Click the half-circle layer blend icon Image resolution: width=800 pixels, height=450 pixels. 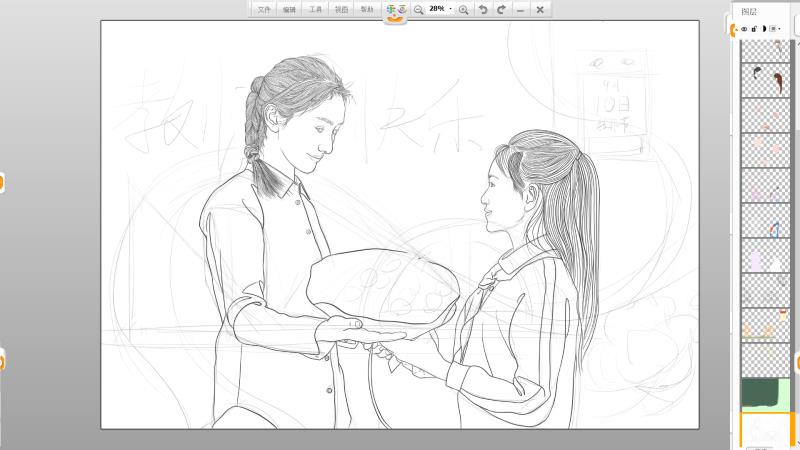[763, 29]
